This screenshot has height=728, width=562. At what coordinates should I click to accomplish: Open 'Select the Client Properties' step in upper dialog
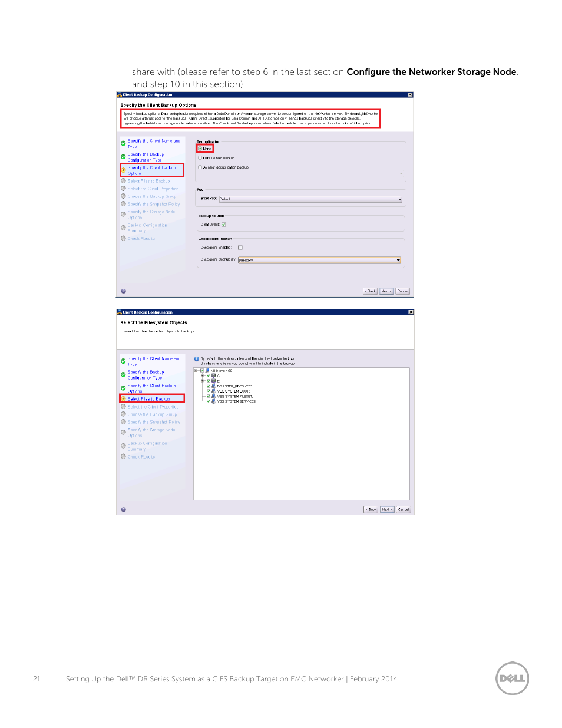pos(153,189)
